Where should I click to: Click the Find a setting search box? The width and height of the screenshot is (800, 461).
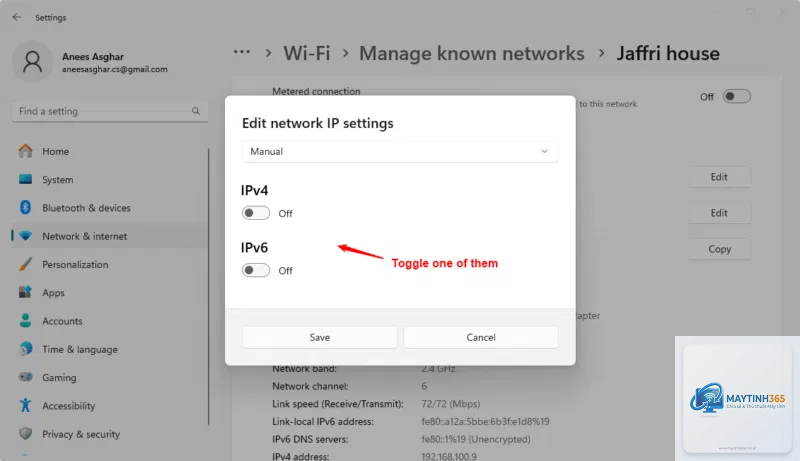(x=110, y=111)
